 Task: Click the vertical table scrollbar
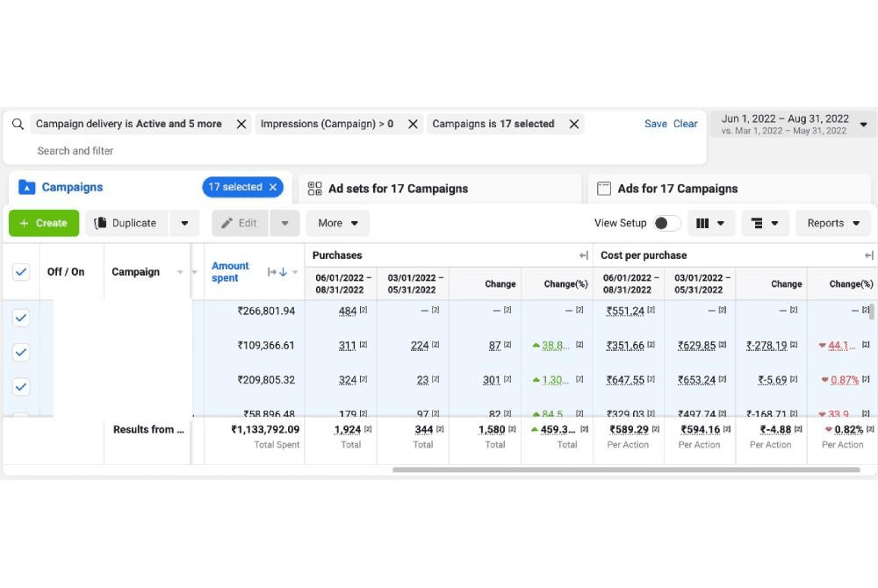pos(871,312)
